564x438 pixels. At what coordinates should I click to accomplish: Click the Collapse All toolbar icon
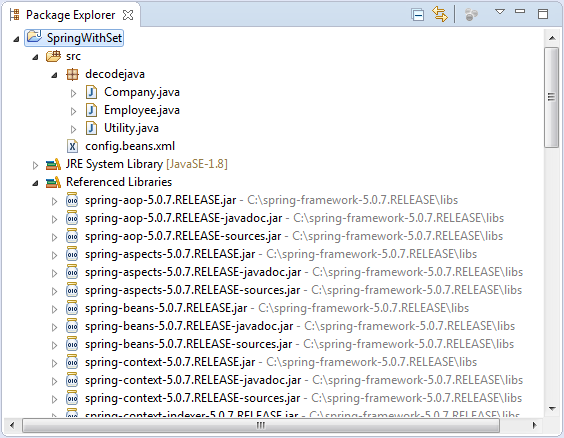point(418,15)
